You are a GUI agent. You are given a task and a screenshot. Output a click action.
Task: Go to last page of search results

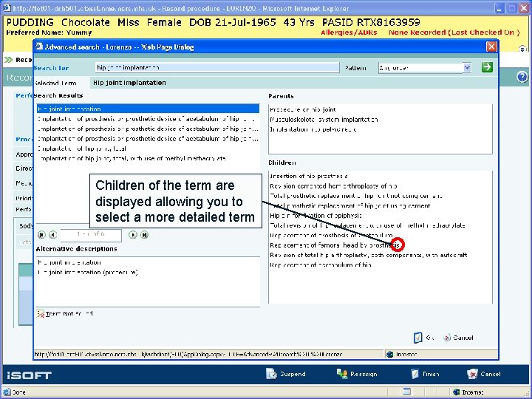tap(144, 234)
